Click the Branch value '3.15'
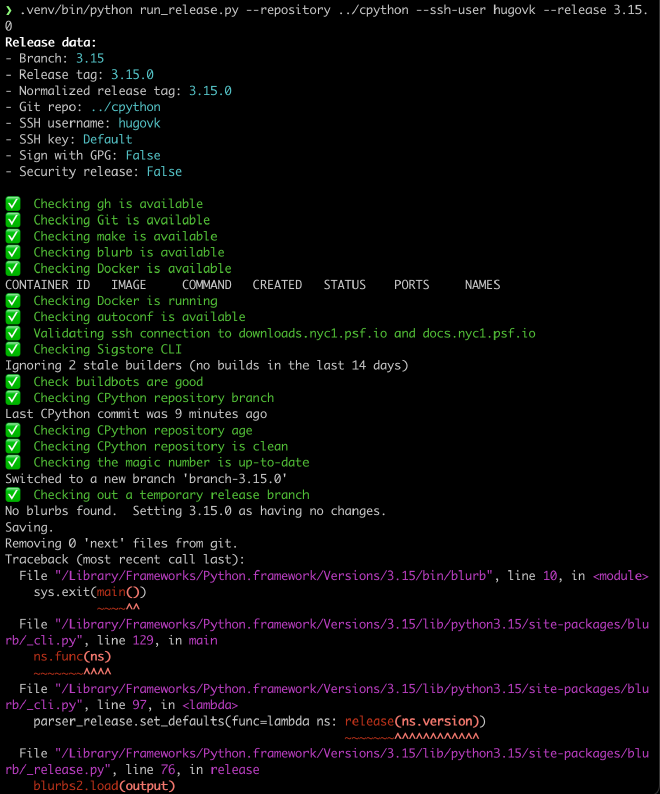The height and width of the screenshot is (794, 660). (90, 59)
